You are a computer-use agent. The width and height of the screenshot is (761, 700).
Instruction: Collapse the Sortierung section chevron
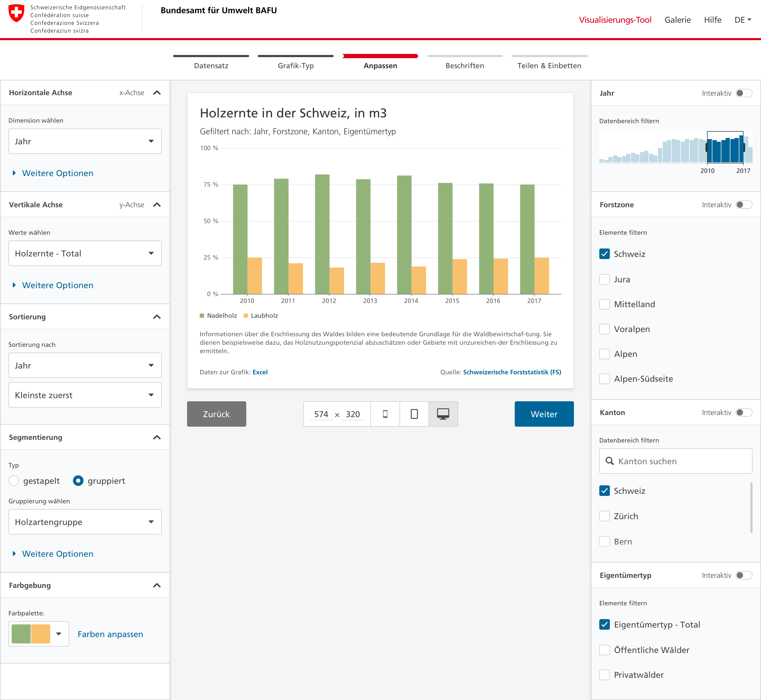(x=157, y=317)
